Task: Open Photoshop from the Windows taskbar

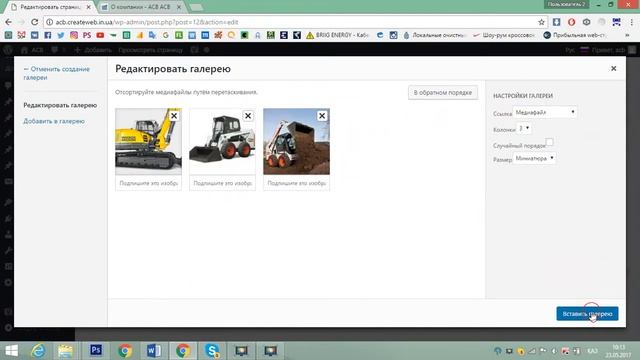Action: click(x=96, y=350)
